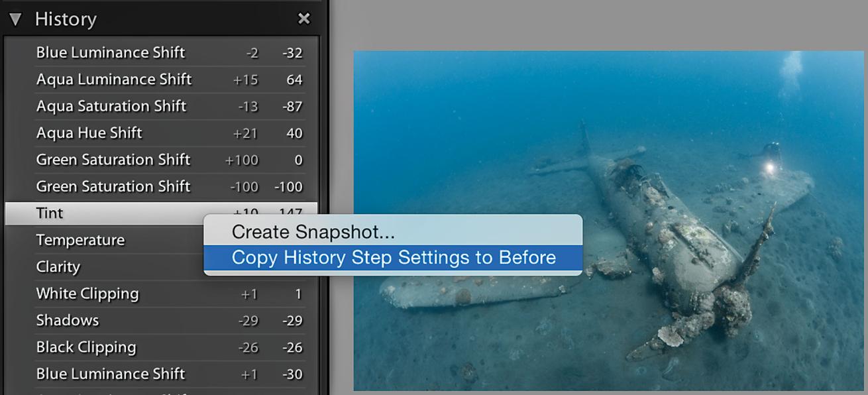The width and height of the screenshot is (868, 395).
Task: Click the highlighted Tint history step
Action: [x=50, y=213]
